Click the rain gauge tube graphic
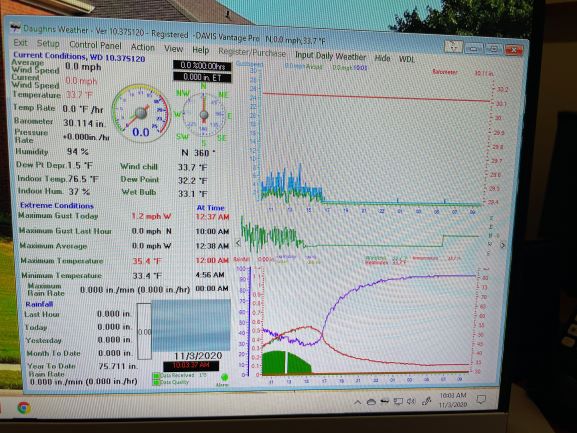Viewport: 577px width, 433px height. click(x=144, y=331)
